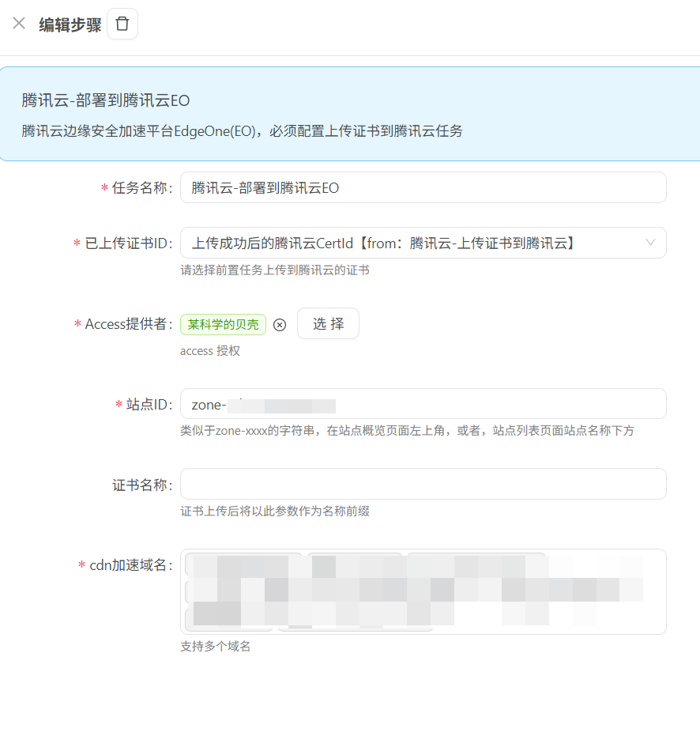Click the Access提供者 label
The image size is (700, 736).
pyautogui.click(x=129, y=324)
